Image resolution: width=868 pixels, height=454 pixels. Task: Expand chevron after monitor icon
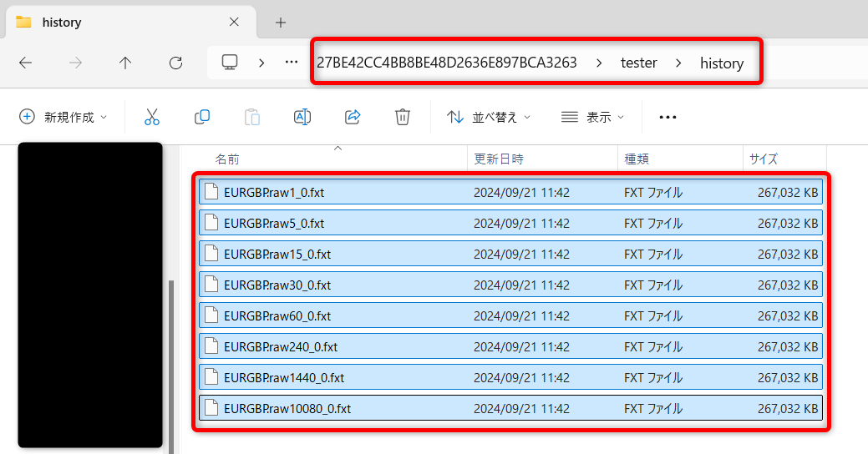point(261,63)
